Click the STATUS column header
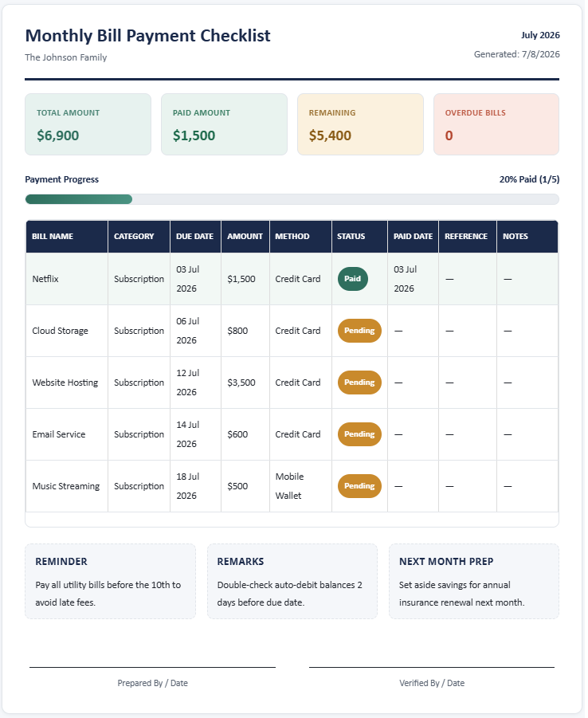 click(x=359, y=237)
